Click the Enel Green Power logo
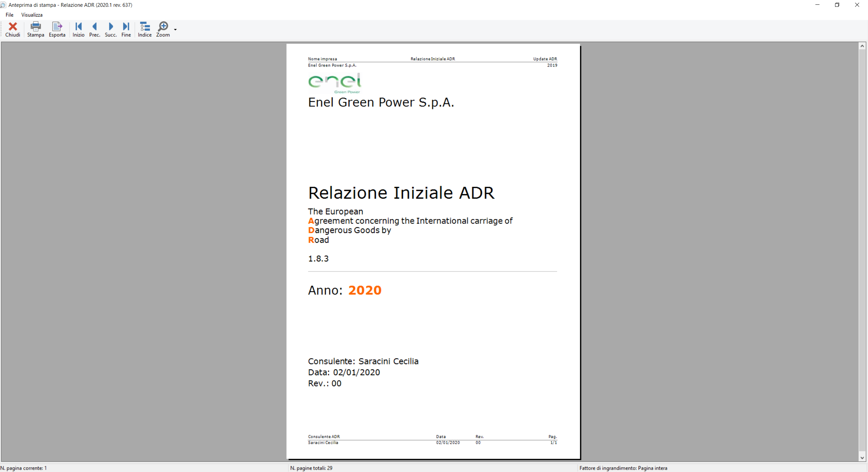Screen dimensions: 868x472 335,83
